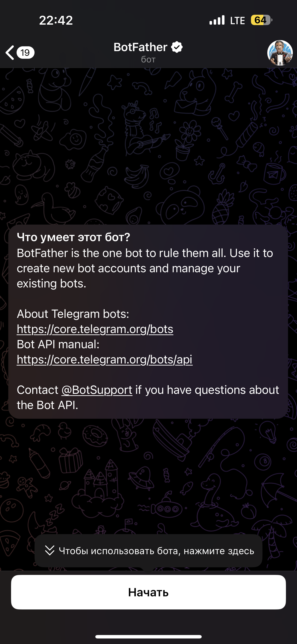This screenshot has height=644, width=297.
Task: Tap the LTE network indicator
Action: click(238, 20)
